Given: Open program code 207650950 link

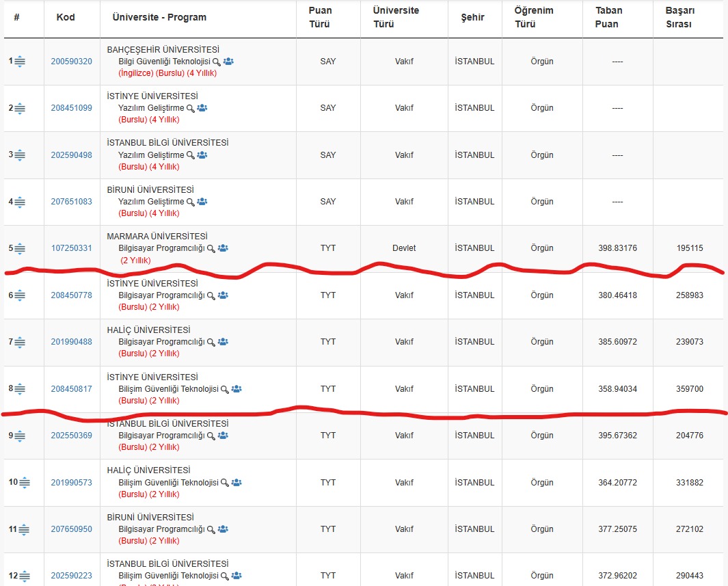Looking at the screenshot, I should (72, 529).
